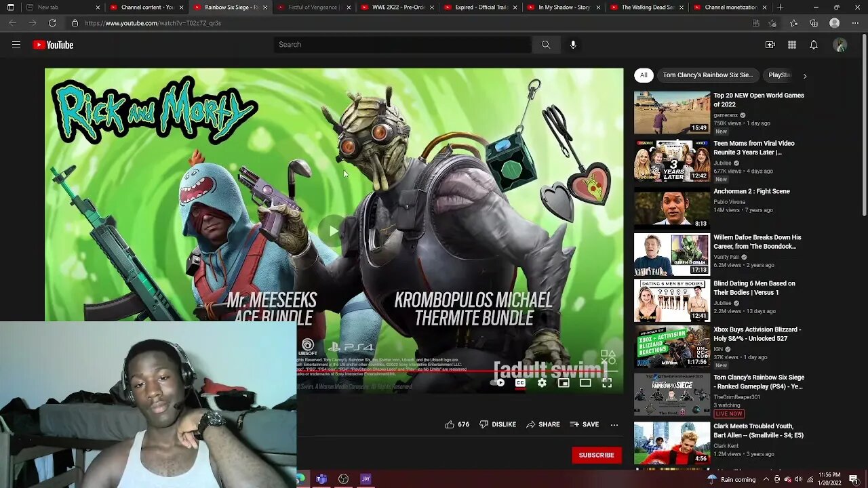This screenshot has width=868, height=488.
Task: Open browser profile avatar in toolbar
Action: (835, 23)
